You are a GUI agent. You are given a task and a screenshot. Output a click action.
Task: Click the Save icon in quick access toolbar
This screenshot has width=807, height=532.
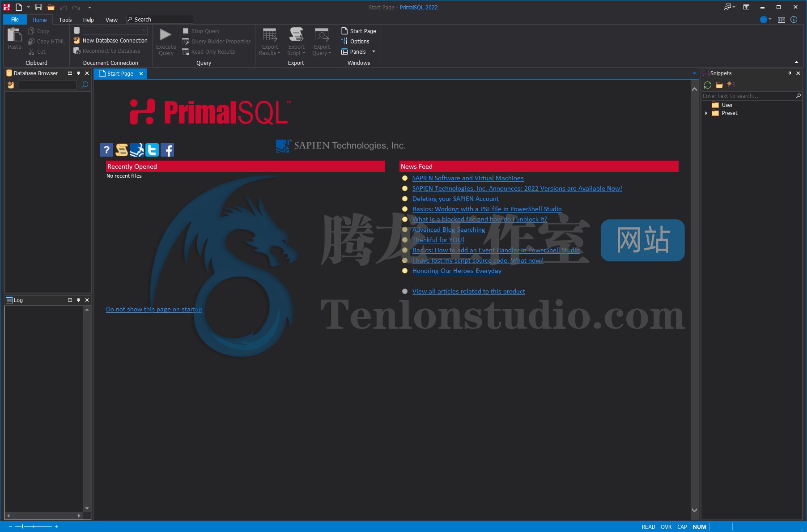click(38, 7)
